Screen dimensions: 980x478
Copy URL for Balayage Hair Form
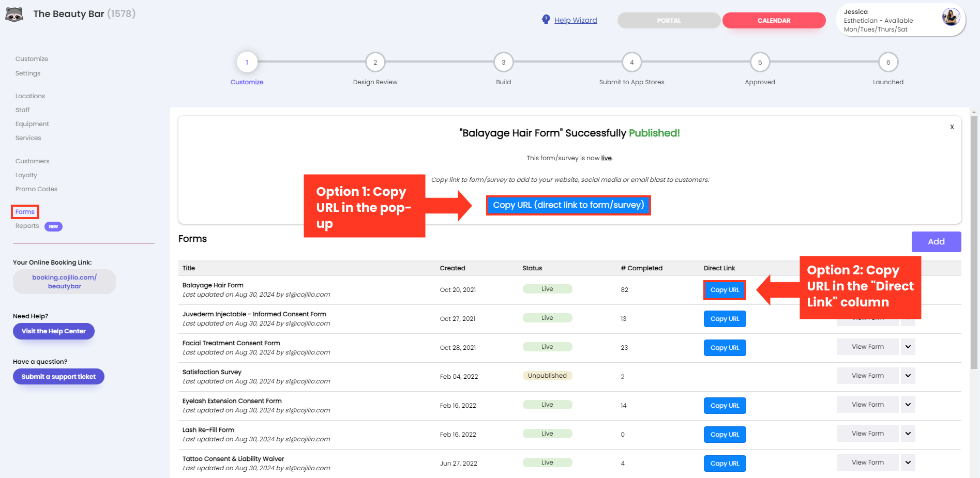[725, 290]
